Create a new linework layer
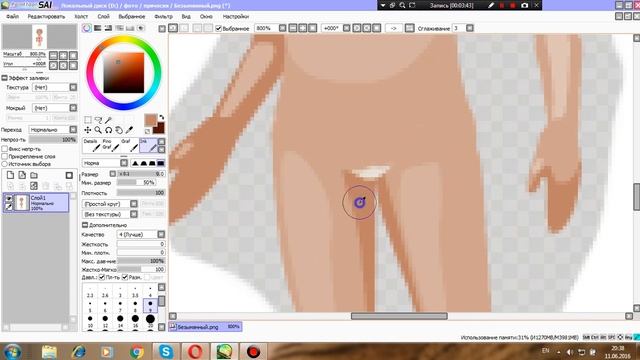 (x=22, y=175)
